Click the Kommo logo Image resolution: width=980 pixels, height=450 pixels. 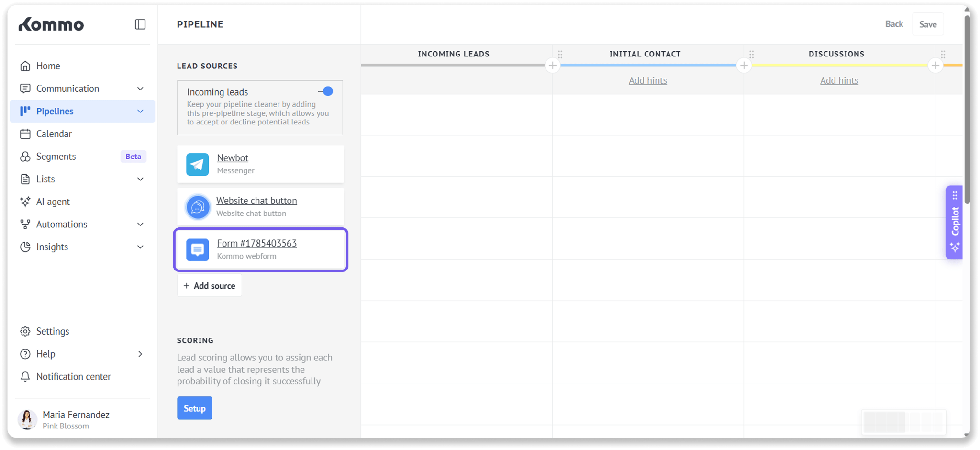(x=51, y=24)
